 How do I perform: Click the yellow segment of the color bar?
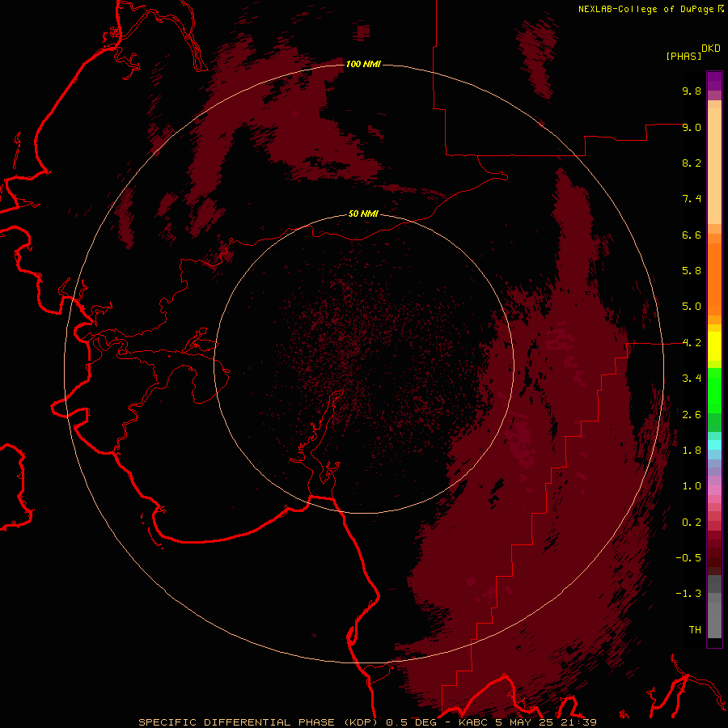714,346
